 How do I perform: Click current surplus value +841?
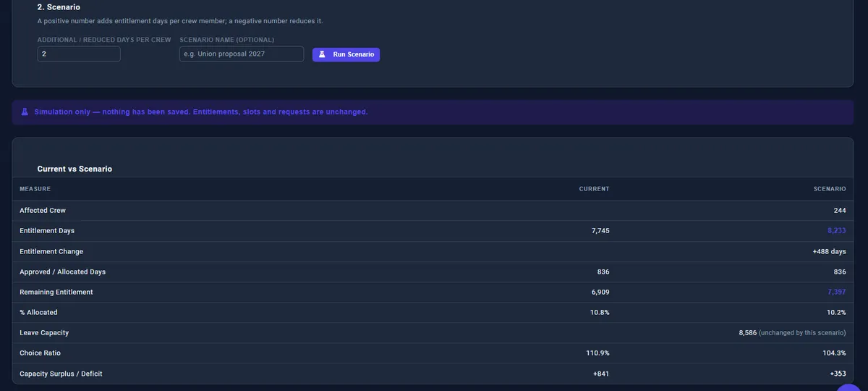pyautogui.click(x=601, y=373)
